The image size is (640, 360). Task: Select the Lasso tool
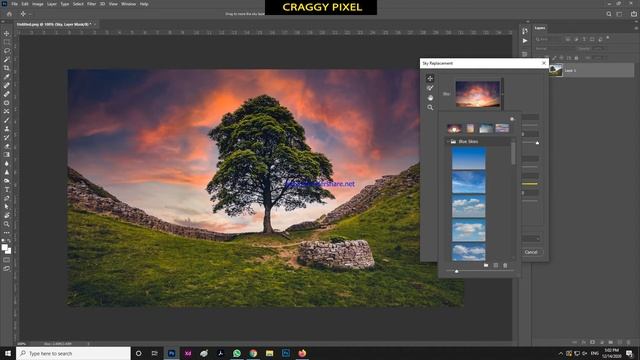click(7, 51)
